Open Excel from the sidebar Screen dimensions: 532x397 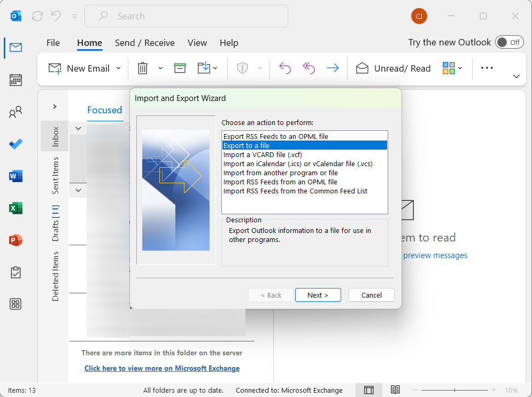(16, 208)
